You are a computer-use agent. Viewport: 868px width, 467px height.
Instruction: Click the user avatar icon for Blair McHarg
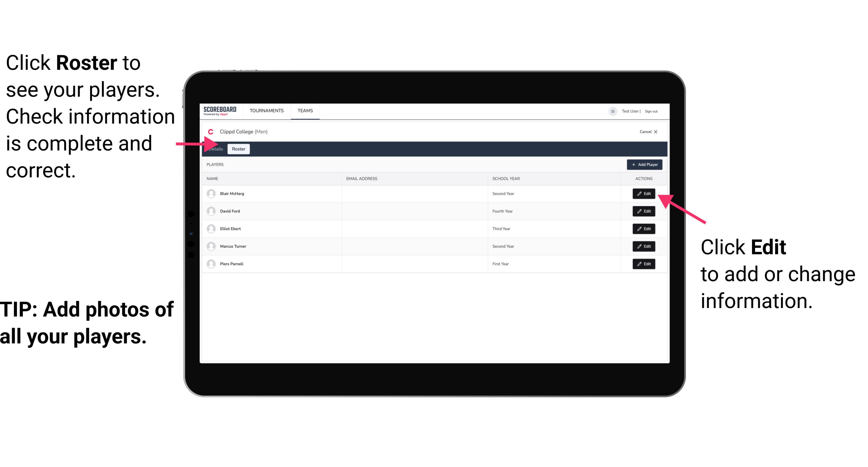(x=211, y=193)
